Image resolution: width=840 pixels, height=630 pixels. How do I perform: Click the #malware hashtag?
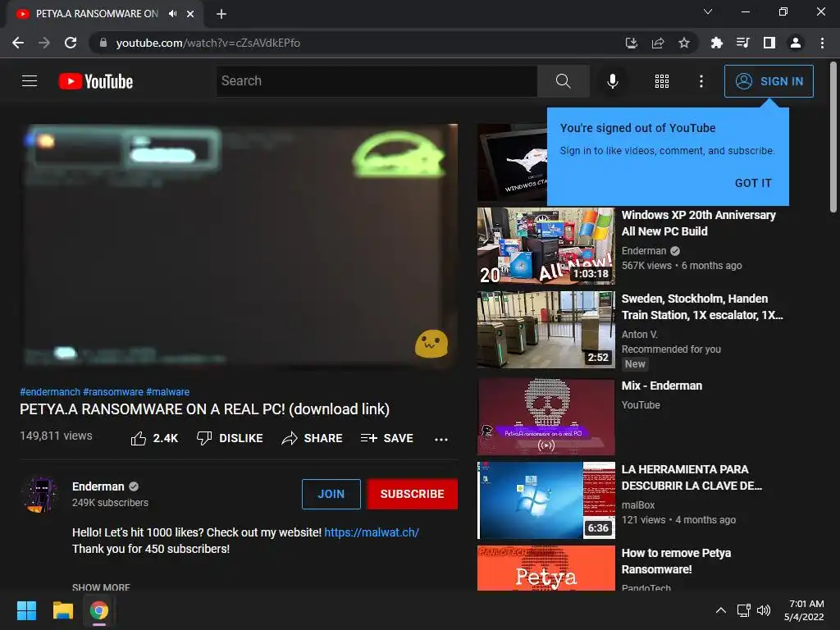click(x=167, y=392)
